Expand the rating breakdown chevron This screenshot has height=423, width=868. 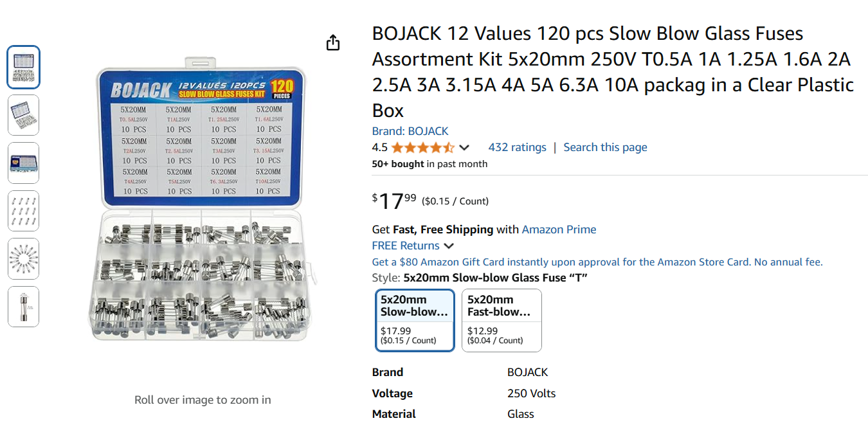point(464,148)
